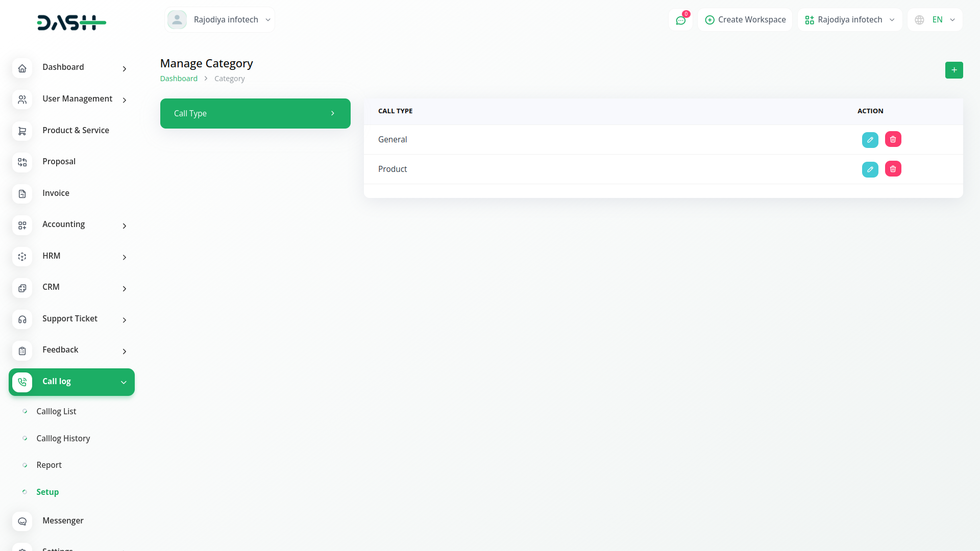Click edit icon for General call type
Image resolution: width=980 pixels, height=551 pixels.
(x=870, y=140)
